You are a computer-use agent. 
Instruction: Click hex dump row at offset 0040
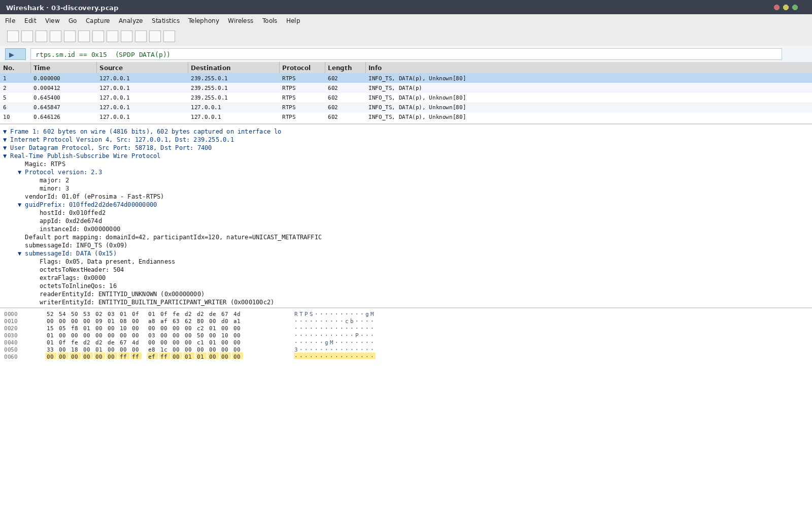point(189,342)
